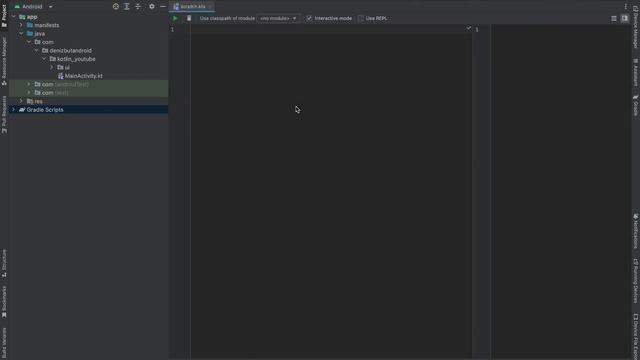Switch scratch output to plain list layout
The height and width of the screenshot is (360, 640).
point(614,18)
